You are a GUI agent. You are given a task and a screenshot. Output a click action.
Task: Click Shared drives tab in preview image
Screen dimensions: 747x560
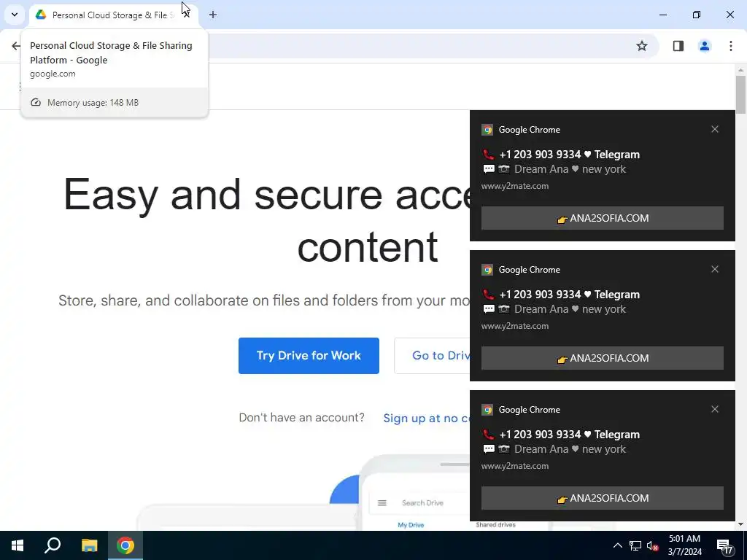tap(495, 525)
